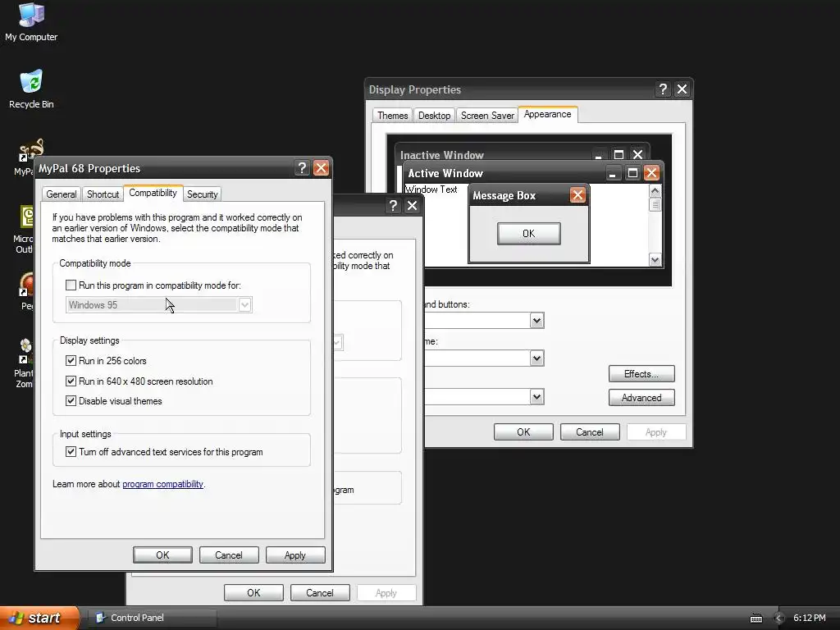Open the Windows 95 compatibility mode dropdown
840x630 pixels.
point(244,305)
